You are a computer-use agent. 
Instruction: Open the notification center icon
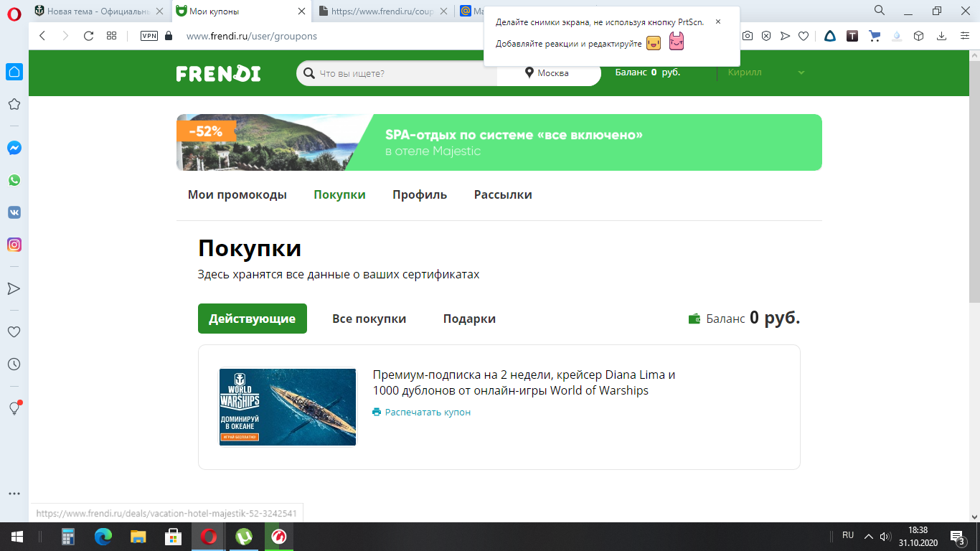coord(957,537)
